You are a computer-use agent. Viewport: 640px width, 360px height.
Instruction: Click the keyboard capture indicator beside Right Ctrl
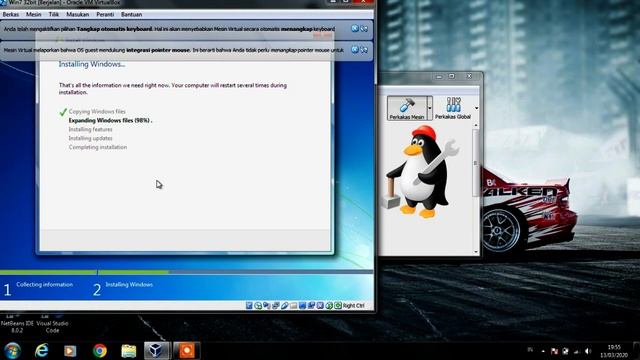click(338, 305)
